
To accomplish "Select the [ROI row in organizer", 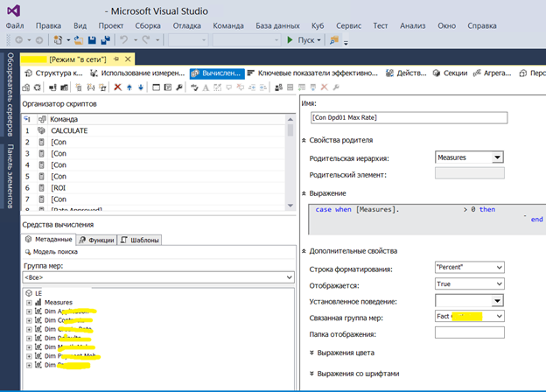I will 153,188.
